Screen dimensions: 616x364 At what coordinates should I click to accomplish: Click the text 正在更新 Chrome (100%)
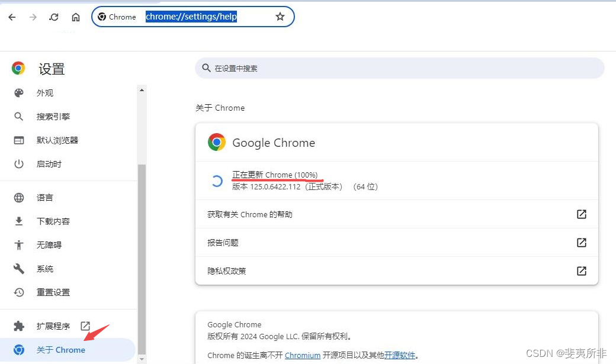coord(275,175)
